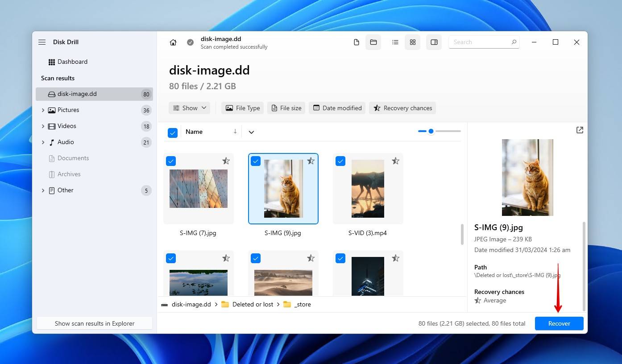Click star icon on lake photo thumbnail

[226, 258]
